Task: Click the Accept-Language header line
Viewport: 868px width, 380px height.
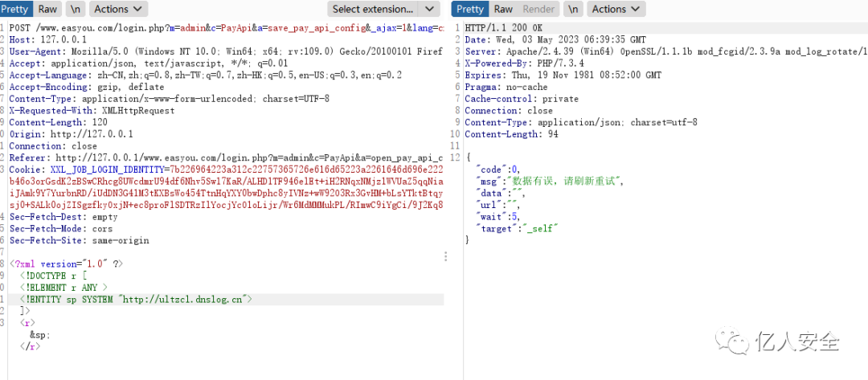Action: [x=206, y=76]
